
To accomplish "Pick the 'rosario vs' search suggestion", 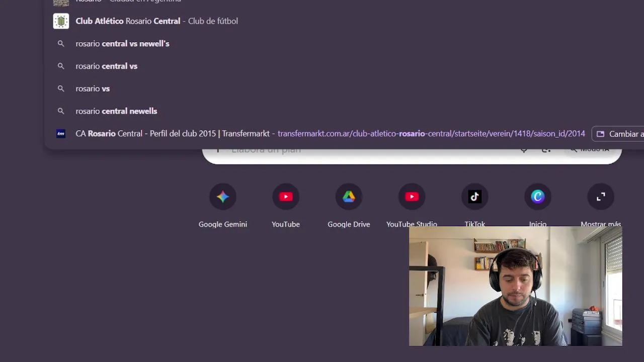I will click(344, 88).
